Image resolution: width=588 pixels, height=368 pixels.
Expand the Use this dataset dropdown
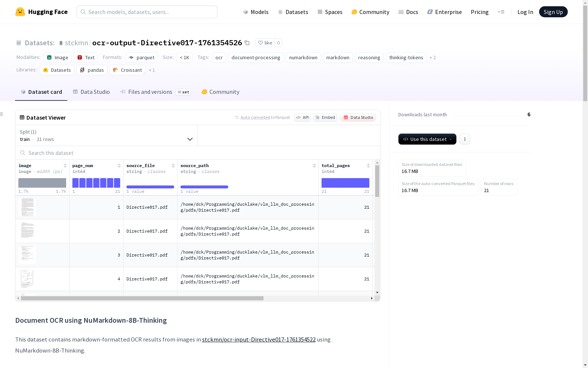pos(427,139)
